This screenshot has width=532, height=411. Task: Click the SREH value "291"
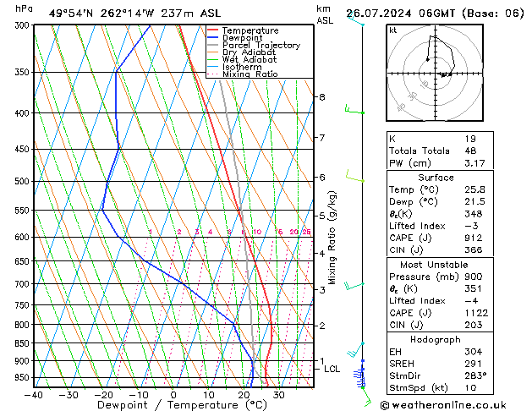[474, 364]
